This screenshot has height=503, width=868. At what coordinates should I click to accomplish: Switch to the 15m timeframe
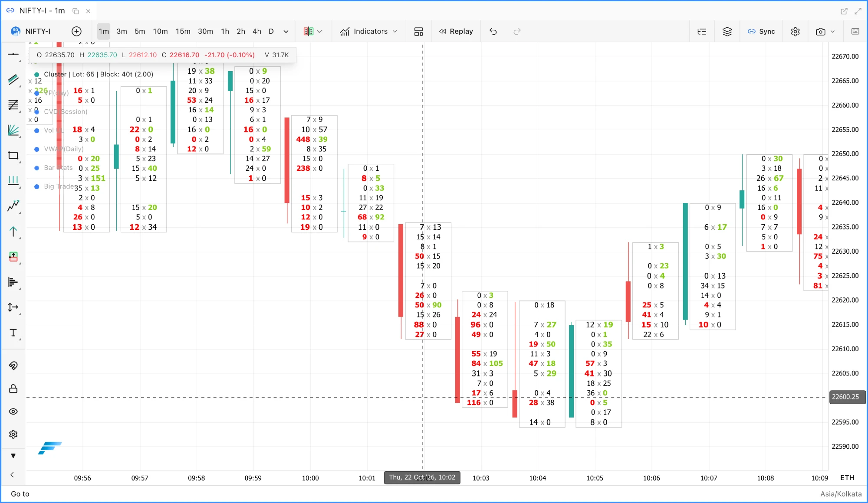click(x=183, y=31)
